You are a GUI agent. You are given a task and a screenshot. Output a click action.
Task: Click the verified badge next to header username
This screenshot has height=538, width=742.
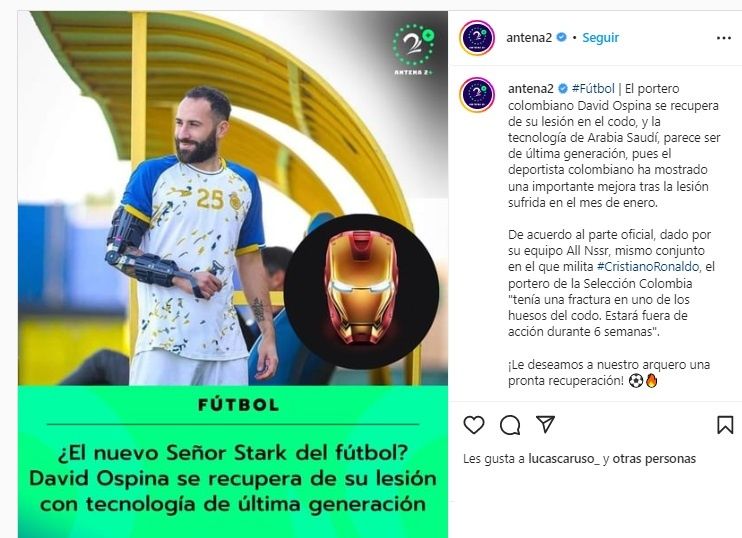pos(561,37)
